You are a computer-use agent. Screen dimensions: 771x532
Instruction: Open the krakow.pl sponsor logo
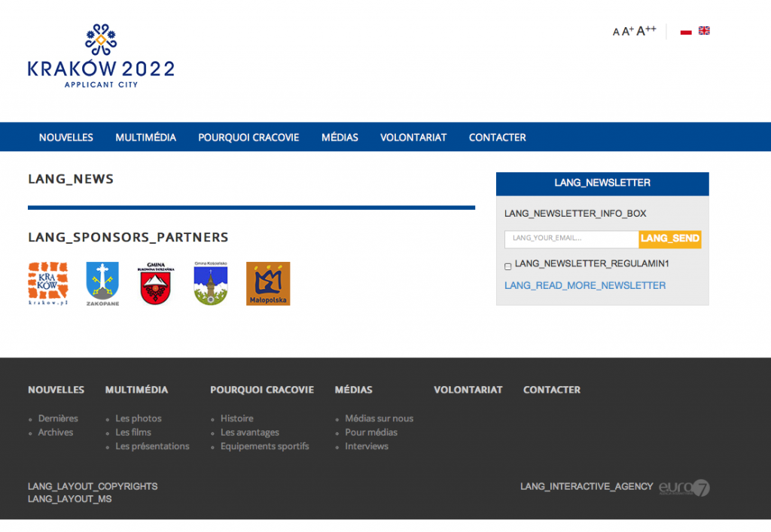[x=48, y=284]
